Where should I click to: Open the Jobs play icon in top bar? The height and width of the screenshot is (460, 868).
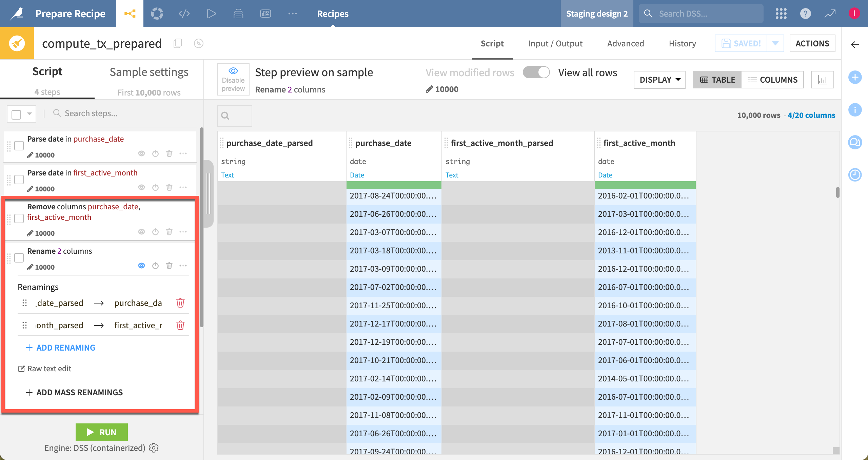pyautogui.click(x=211, y=14)
